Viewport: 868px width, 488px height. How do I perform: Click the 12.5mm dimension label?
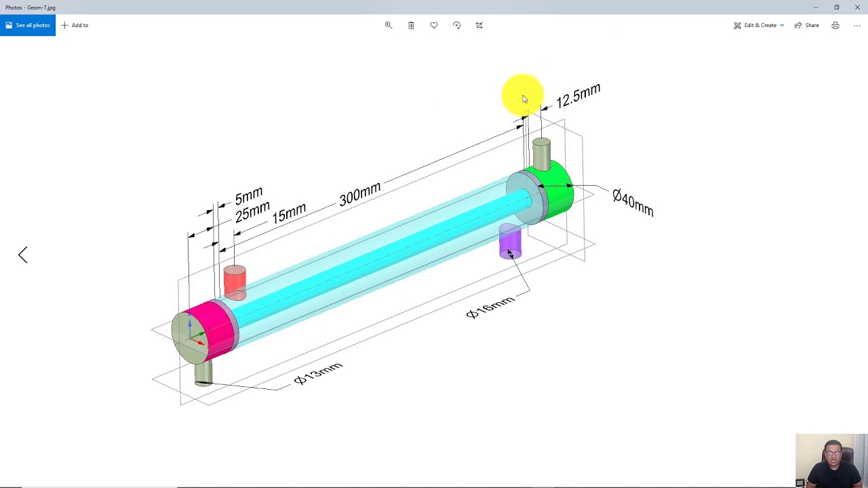[578, 96]
